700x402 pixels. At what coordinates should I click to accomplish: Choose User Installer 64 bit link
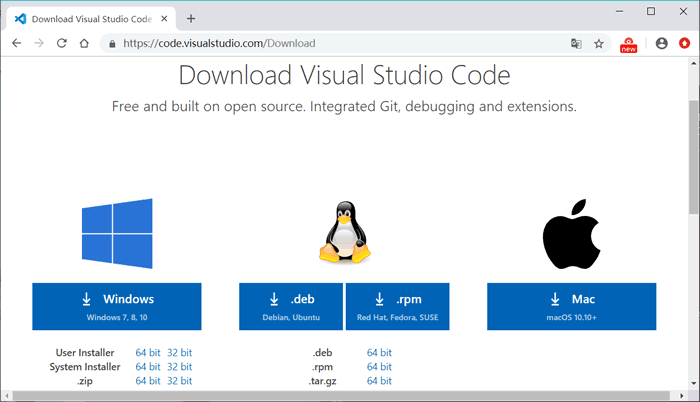[148, 352]
